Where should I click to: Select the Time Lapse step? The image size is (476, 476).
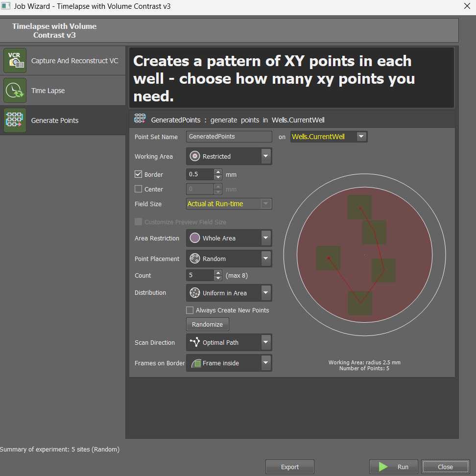click(48, 91)
